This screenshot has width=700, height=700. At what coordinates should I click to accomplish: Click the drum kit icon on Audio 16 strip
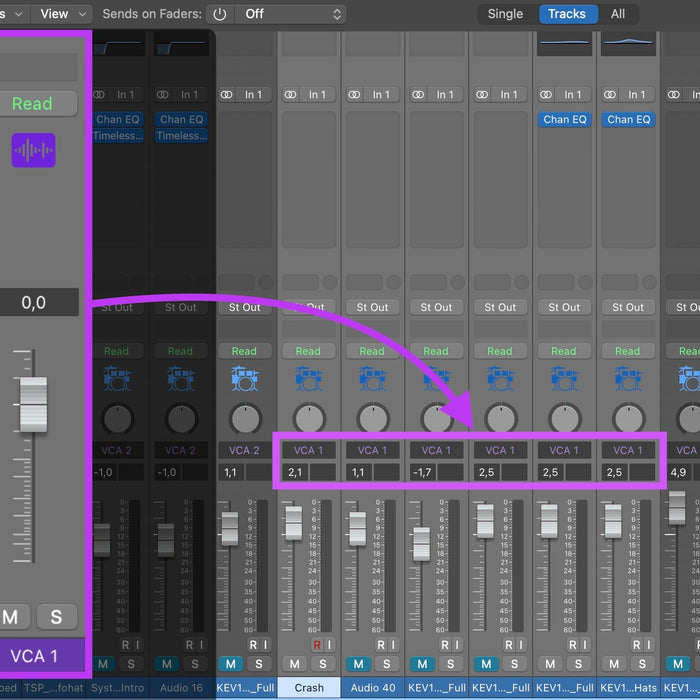181,378
